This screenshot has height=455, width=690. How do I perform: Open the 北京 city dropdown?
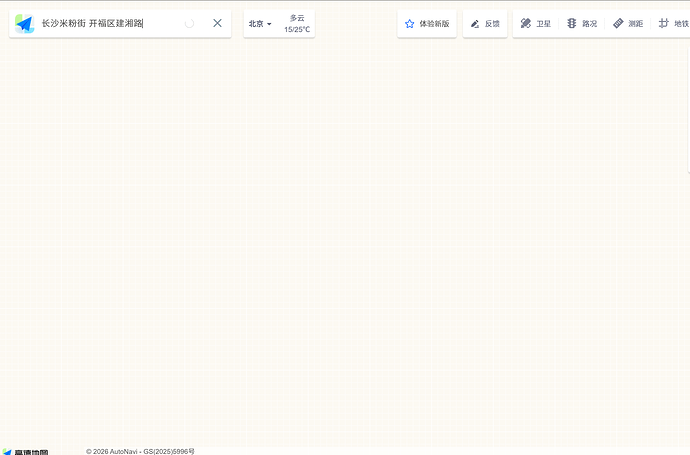pyautogui.click(x=260, y=24)
